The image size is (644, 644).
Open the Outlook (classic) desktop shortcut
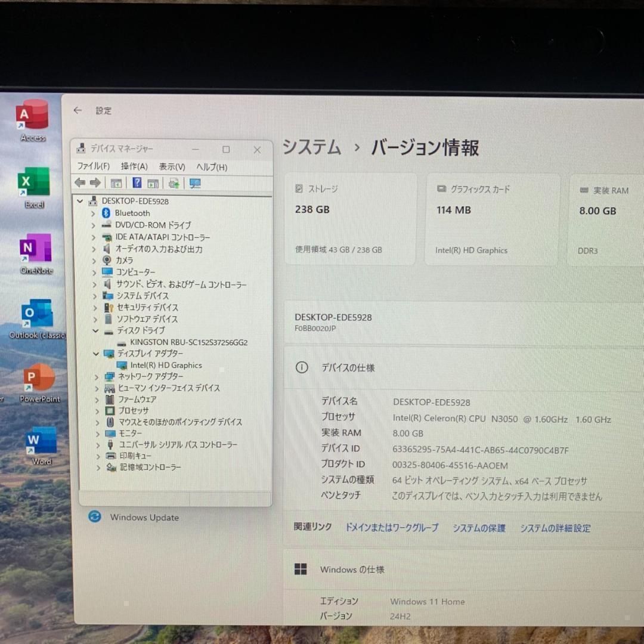(x=37, y=318)
